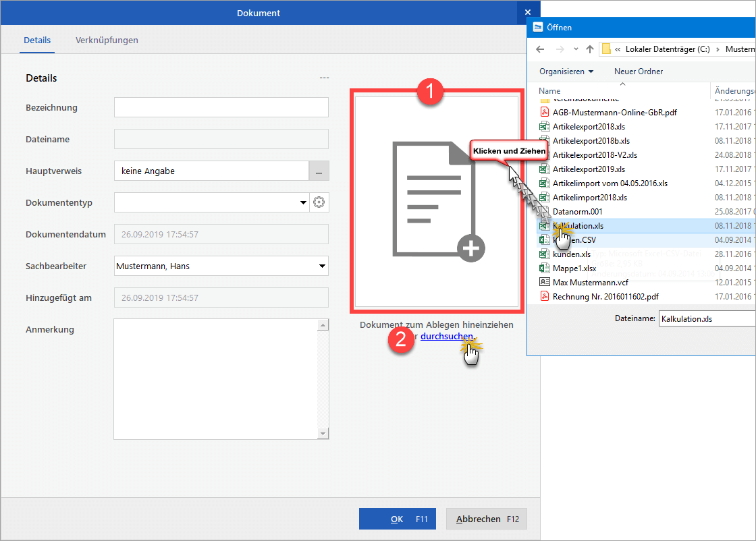Click Excel icon of Artikelimport vom 04.05.2016.xls
Image resolution: width=756 pixels, height=541 pixels.
tap(544, 183)
